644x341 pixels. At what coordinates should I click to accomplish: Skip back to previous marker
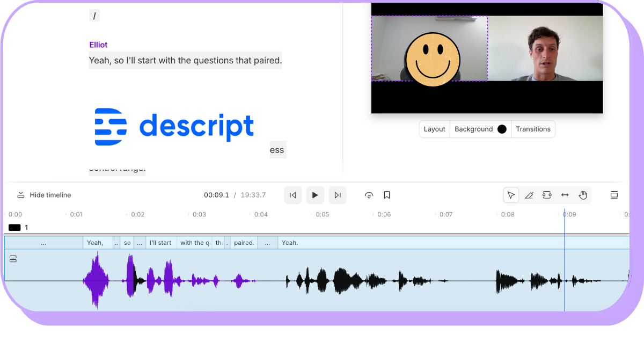(293, 195)
